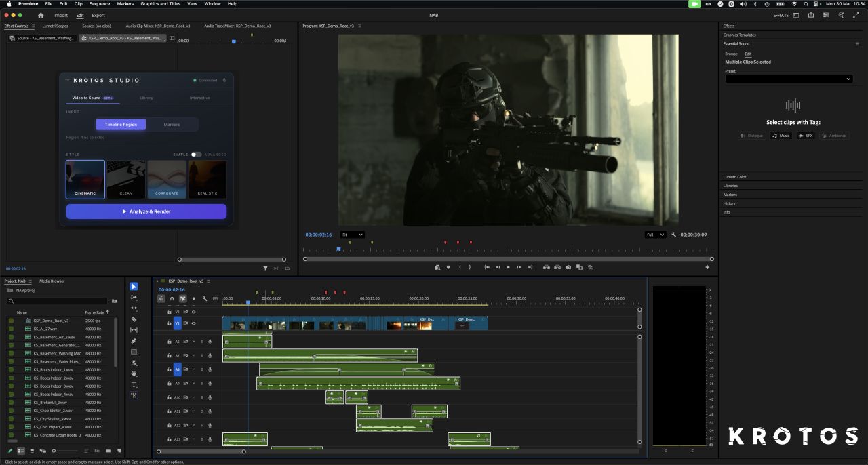Switch Simple/Advanced style toggle
Image resolution: width=868 pixels, height=465 pixels.
pos(196,155)
